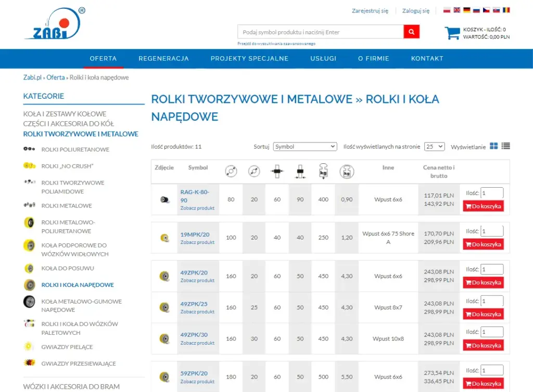Click outer wheel diameter column icon
The height and width of the screenshot is (392, 533).
[231, 171]
